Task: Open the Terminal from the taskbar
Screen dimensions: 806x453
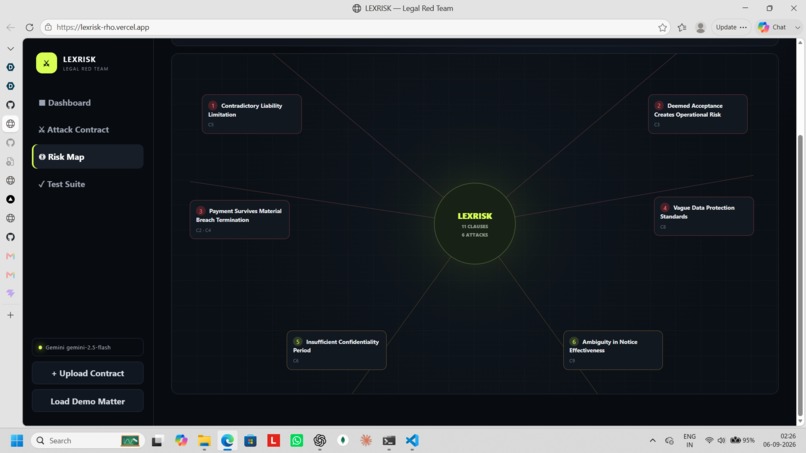Action: point(389,441)
